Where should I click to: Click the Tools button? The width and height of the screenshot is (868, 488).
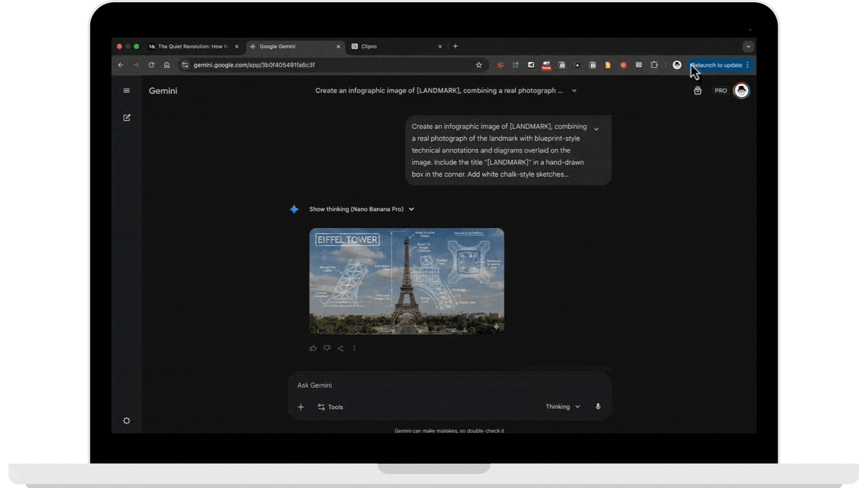[x=330, y=407]
